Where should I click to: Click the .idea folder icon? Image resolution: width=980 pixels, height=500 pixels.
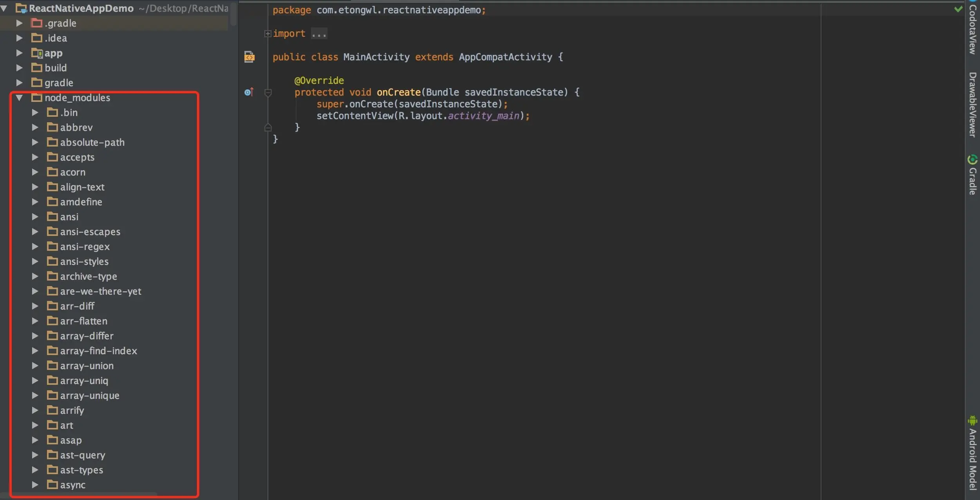point(37,38)
